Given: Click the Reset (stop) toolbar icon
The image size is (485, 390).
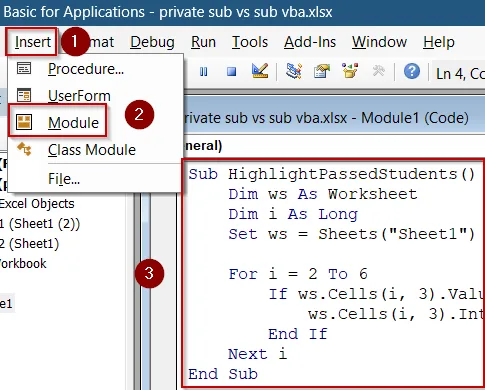Looking at the screenshot, I should [231, 71].
